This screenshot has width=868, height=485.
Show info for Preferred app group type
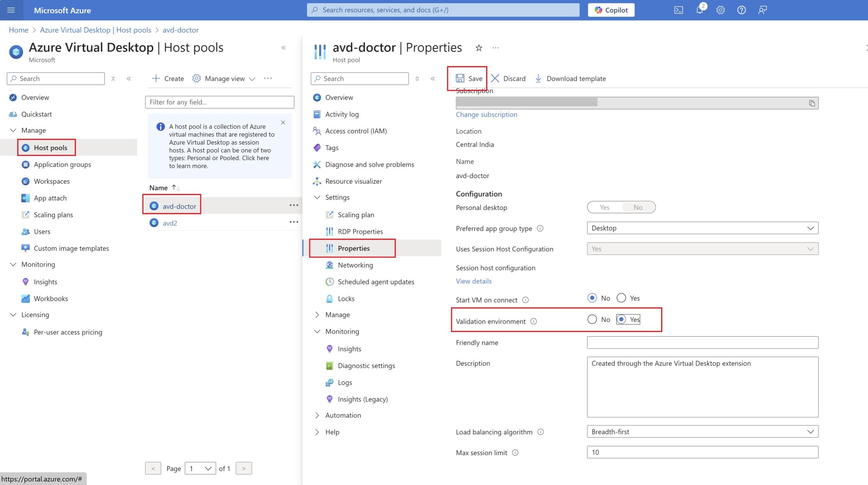coord(540,229)
